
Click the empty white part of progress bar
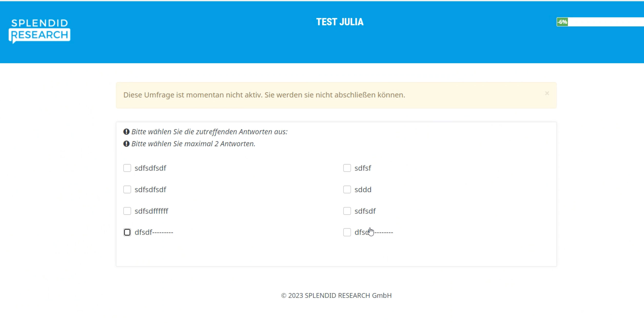[605, 22]
